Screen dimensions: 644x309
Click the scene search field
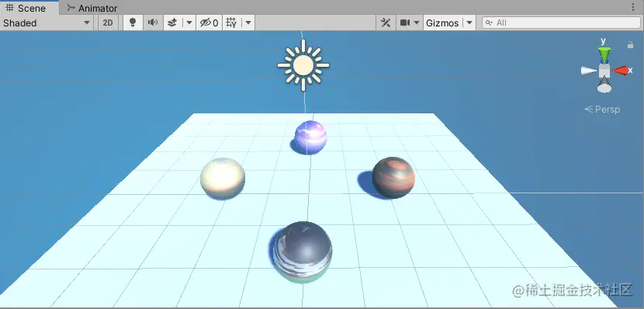pyautogui.click(x=561, y=23)
